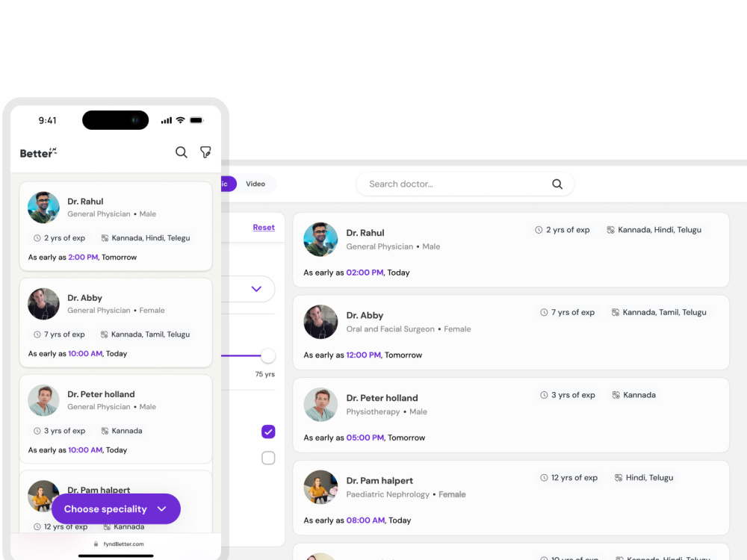Click language icon beside Kannada, Tamil, Telugu, desktop
The image size is (747, 560).
(616, 312)
